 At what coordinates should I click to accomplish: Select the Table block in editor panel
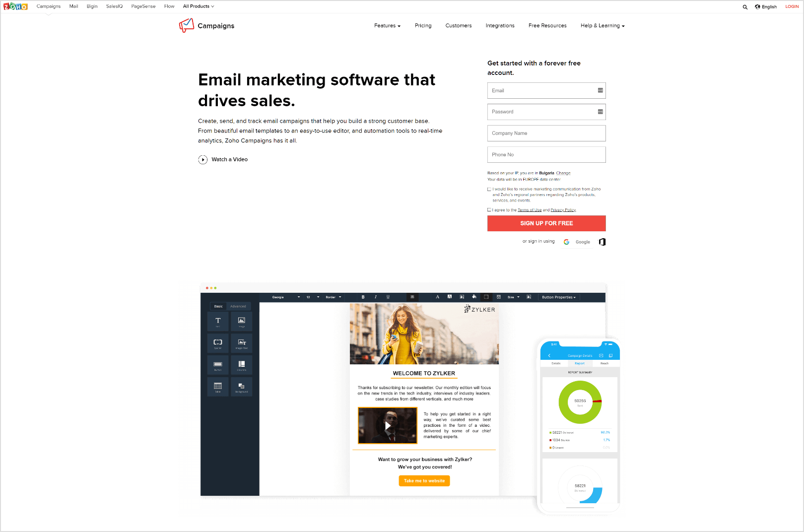click(x=218, y=387)
